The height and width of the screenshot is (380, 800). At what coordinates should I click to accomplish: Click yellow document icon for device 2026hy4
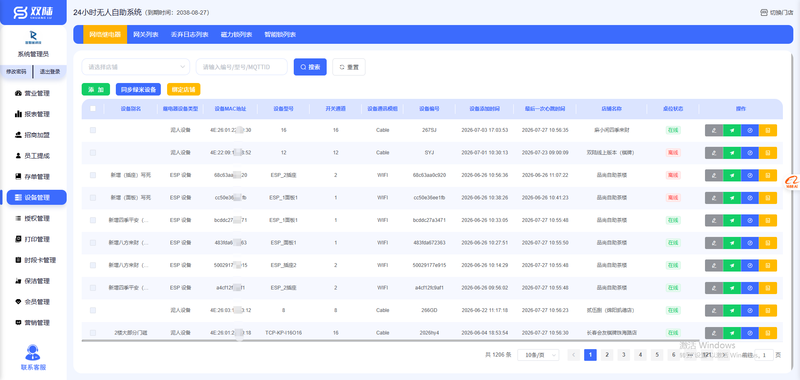click(768, 333)
